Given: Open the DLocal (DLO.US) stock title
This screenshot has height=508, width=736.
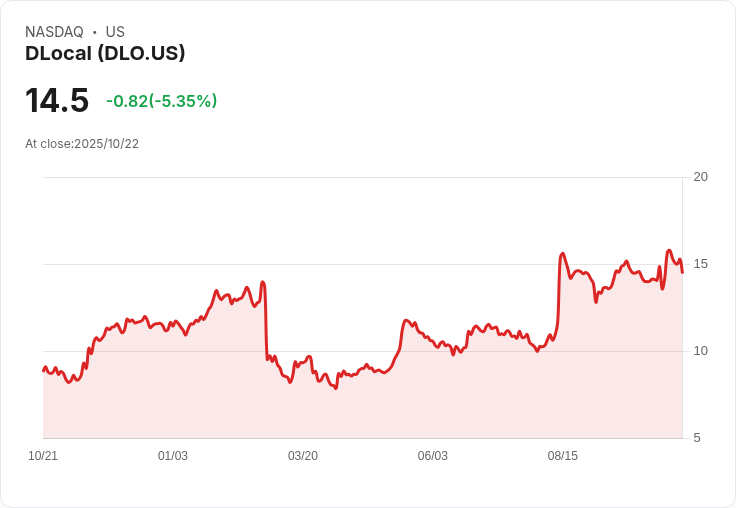Looking at the screenshot, I should pos(105,54).
